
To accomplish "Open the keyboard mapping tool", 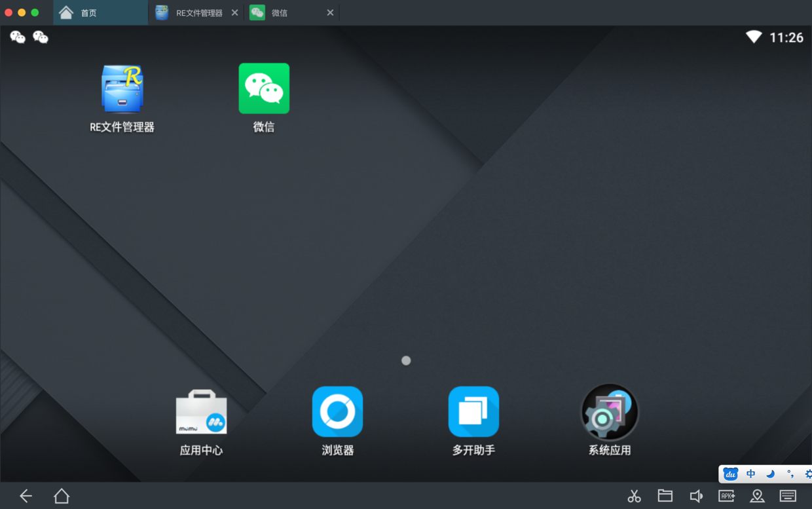I will point(788,496).
